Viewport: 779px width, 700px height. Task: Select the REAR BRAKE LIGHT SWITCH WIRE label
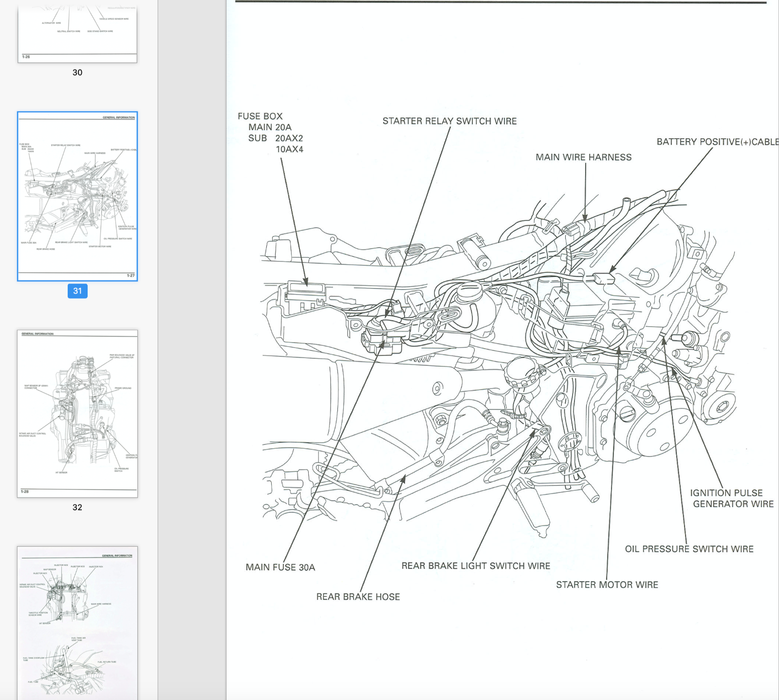476,566
